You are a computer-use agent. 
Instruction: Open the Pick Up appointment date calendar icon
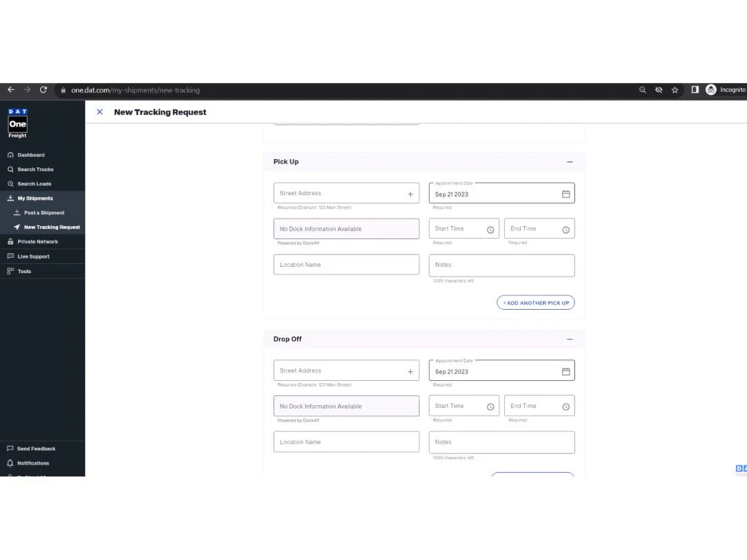[x=565, y=194]
